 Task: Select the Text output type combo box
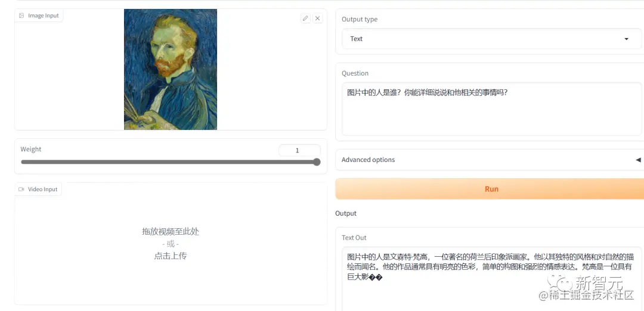[x=491, y=39]
